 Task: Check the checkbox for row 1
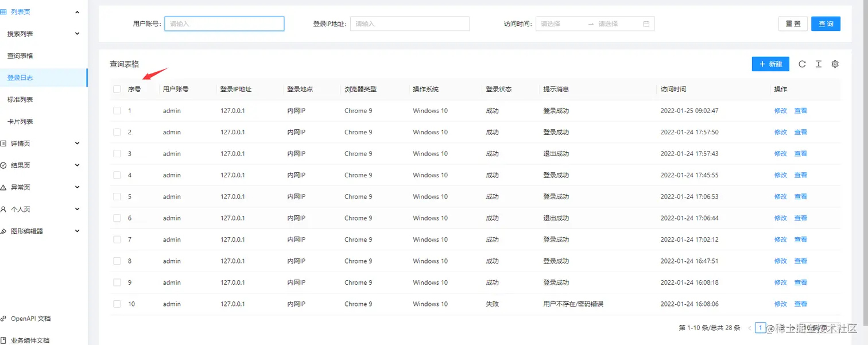click(x=117, y=111)
